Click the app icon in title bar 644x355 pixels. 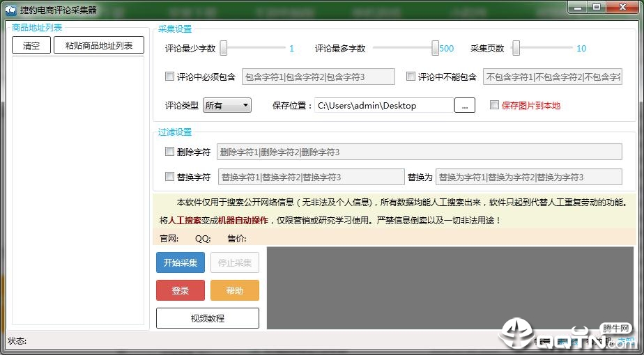coord(10,9)
